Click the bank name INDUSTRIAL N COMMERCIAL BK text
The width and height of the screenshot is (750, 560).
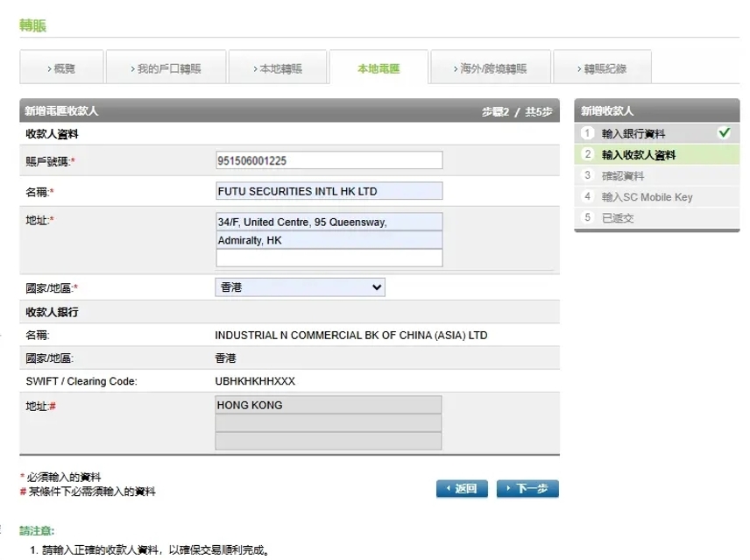[351, 336]
